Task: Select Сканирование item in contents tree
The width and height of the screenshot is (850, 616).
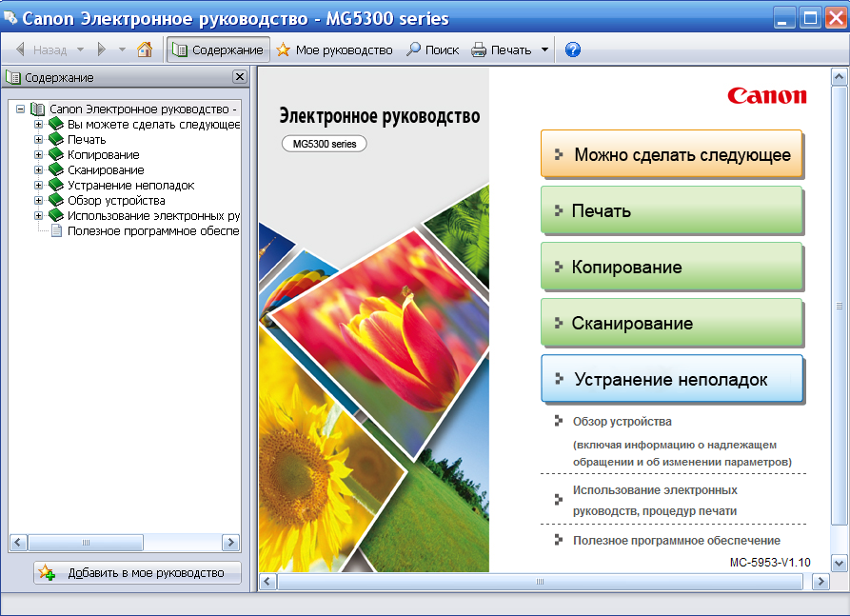Action: pyautogui.click(x=106, y=169)
